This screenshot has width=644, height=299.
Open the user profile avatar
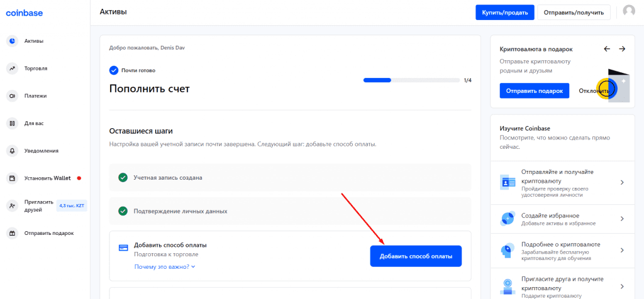click(629, 11)
